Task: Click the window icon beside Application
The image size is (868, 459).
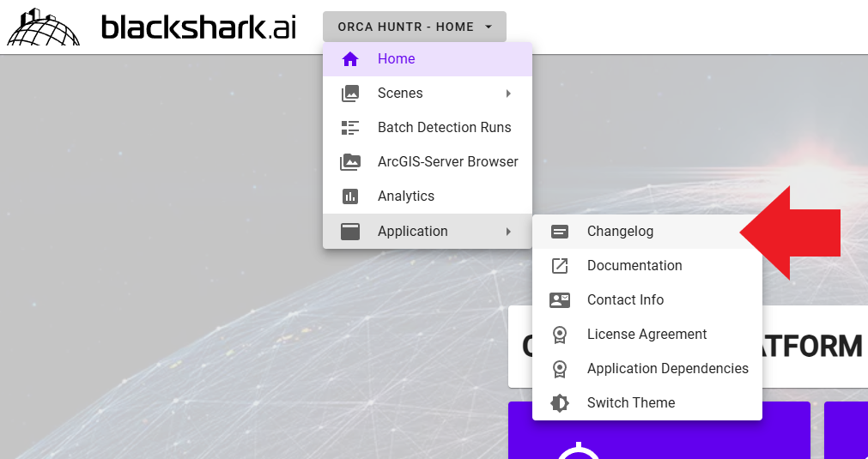Action: coord(349,231)
